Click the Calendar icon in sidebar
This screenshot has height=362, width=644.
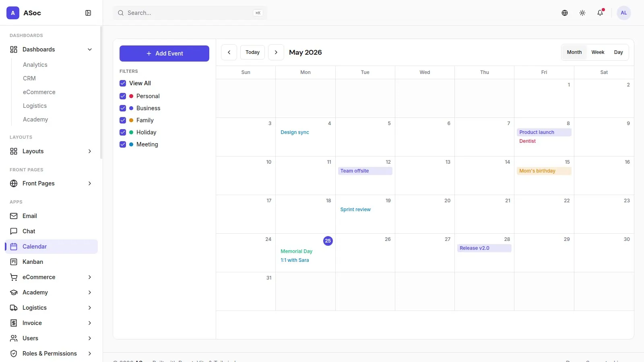(14, 247)
